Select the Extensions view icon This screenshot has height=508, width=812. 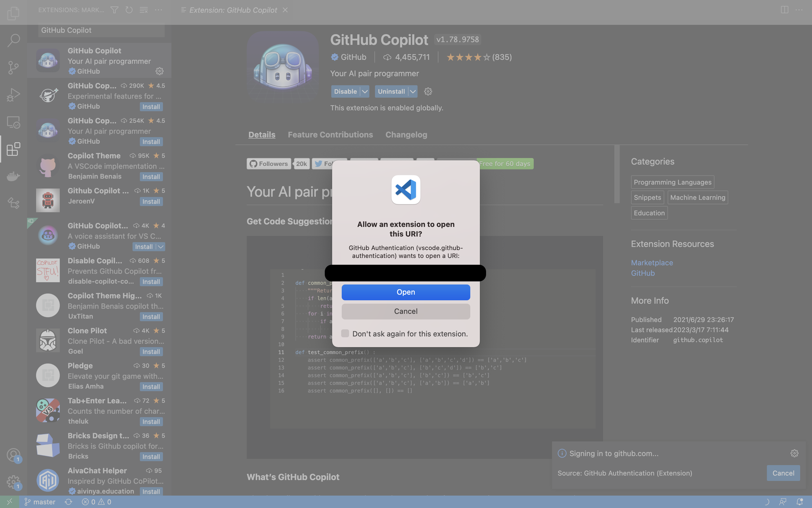13,149
